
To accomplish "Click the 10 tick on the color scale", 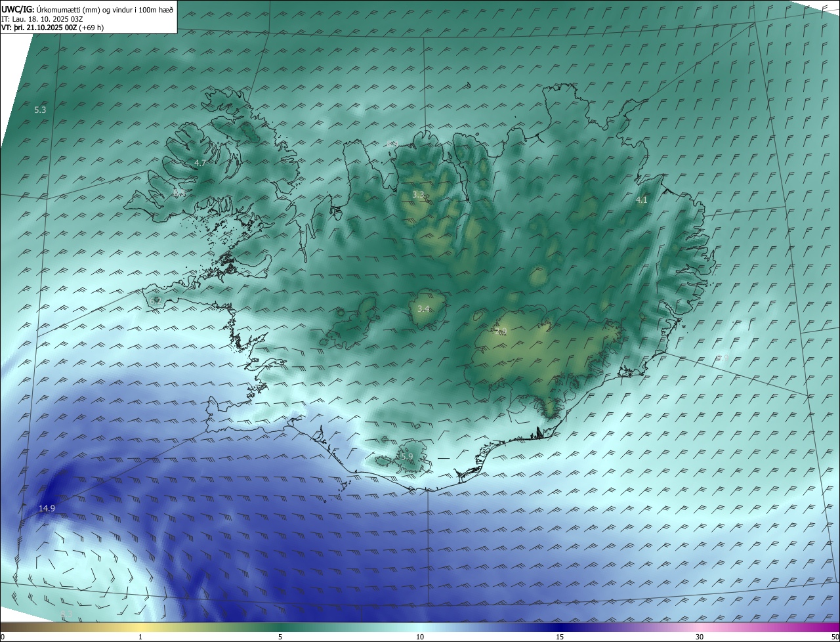I will [420, 637].
